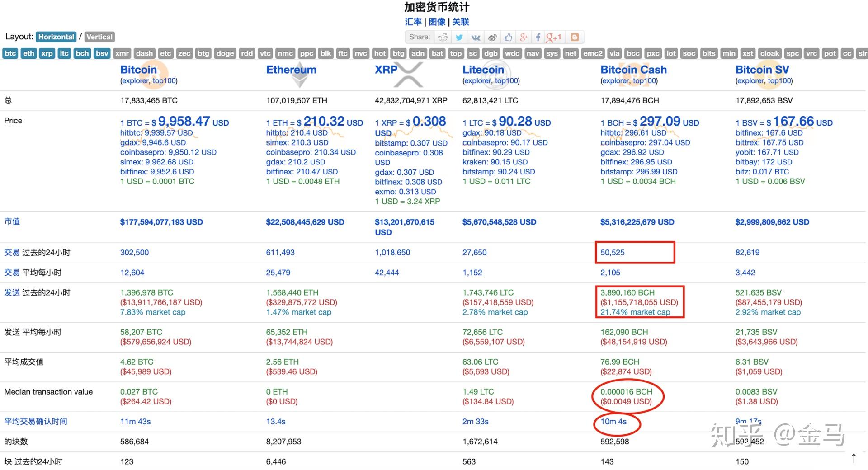Click Ethereum price 210.32 USD
Image resolution: width=868 pixels, height=470 pixels.
pos(333,121)
